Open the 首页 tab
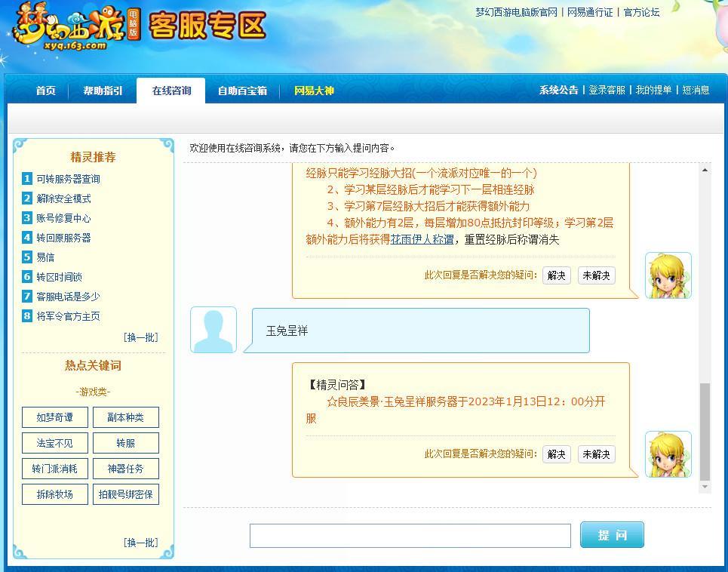The width and height of the screenshot is (728, 572). (x=45, y=91)
